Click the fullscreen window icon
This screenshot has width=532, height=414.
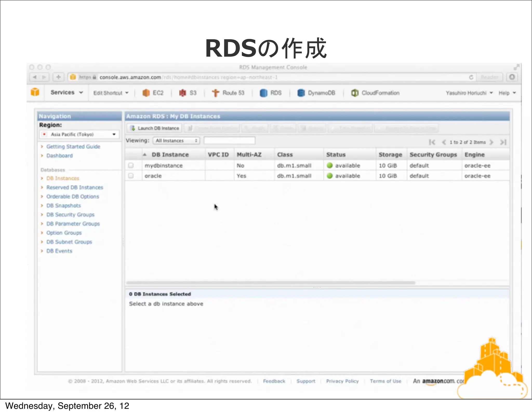(516, 67)
